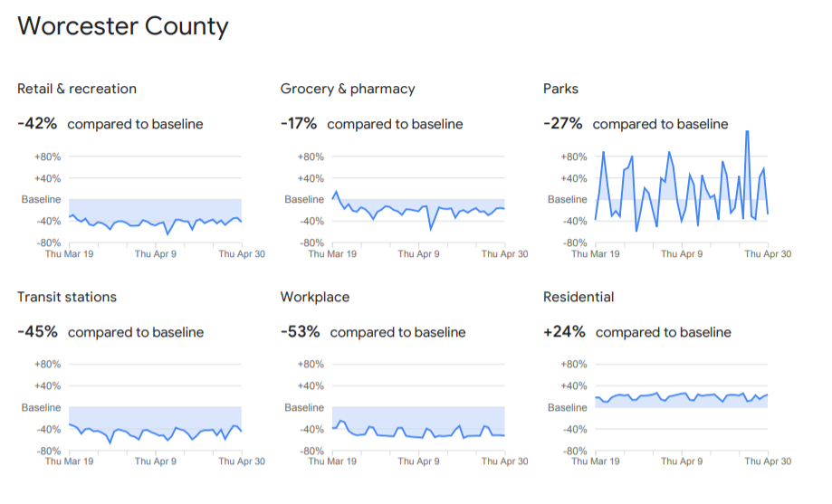This screenshot has height=504, width=832.
Task: Click the Worcester County page heading
Action: point(122,27)
